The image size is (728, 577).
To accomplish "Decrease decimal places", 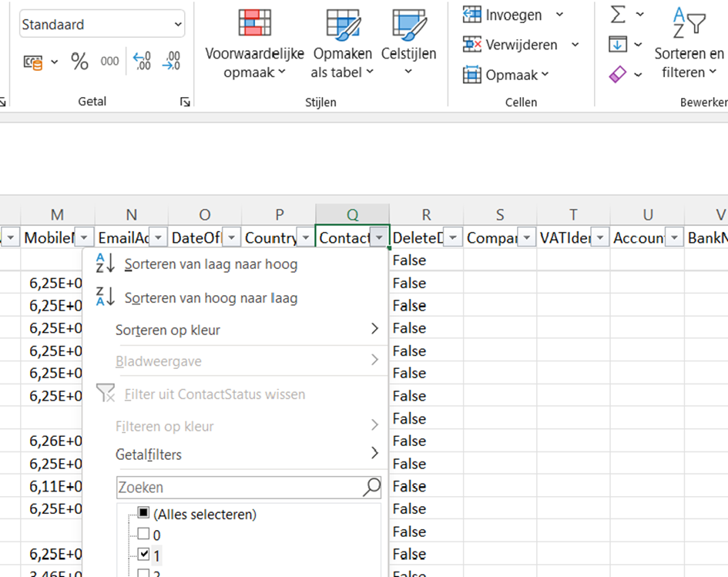I will [x=171, y=62].
